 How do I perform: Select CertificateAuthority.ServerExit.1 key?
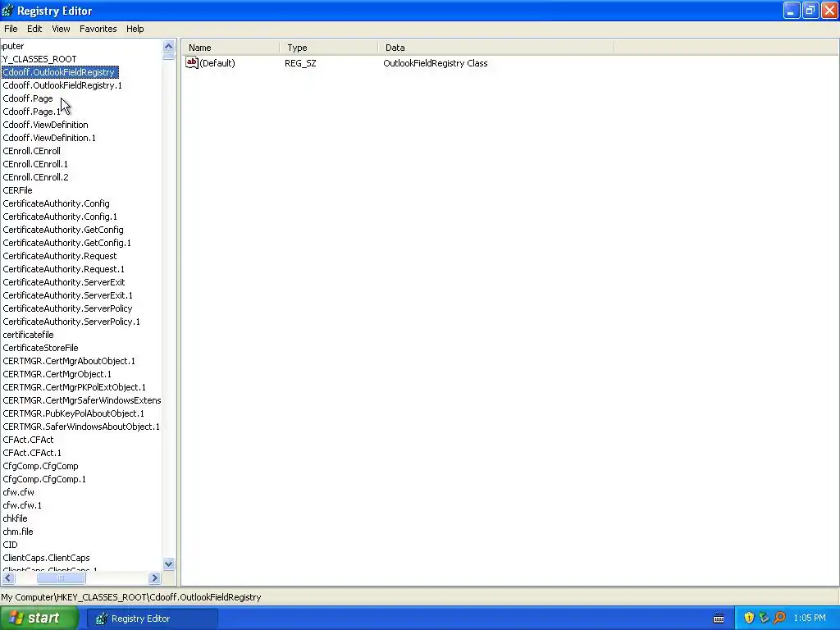point(67,295)
